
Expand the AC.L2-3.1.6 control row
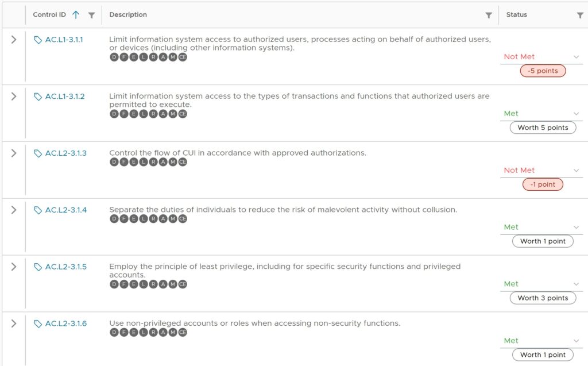coord(14,323)
